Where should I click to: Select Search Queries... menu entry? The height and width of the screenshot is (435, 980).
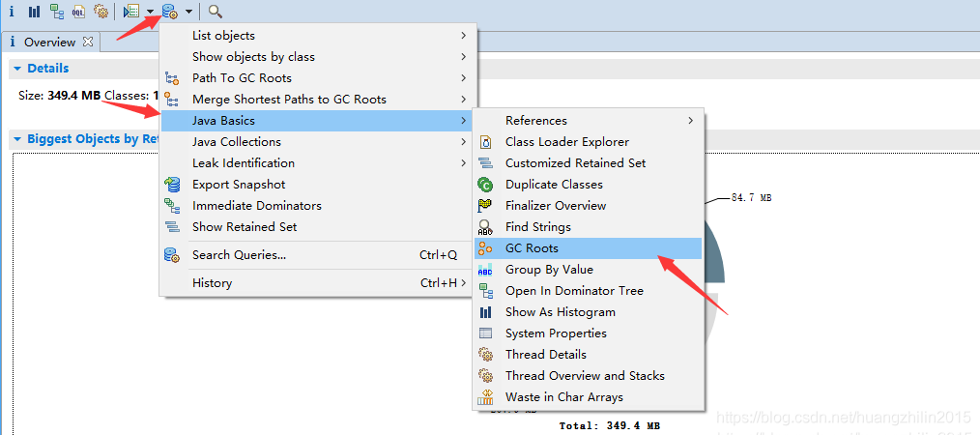(x=239, y=255)
